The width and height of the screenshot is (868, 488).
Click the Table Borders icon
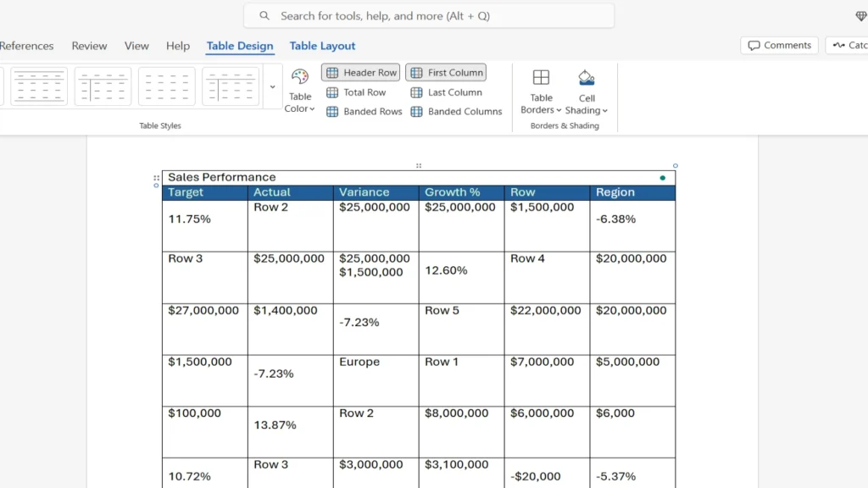pos(540,78)
